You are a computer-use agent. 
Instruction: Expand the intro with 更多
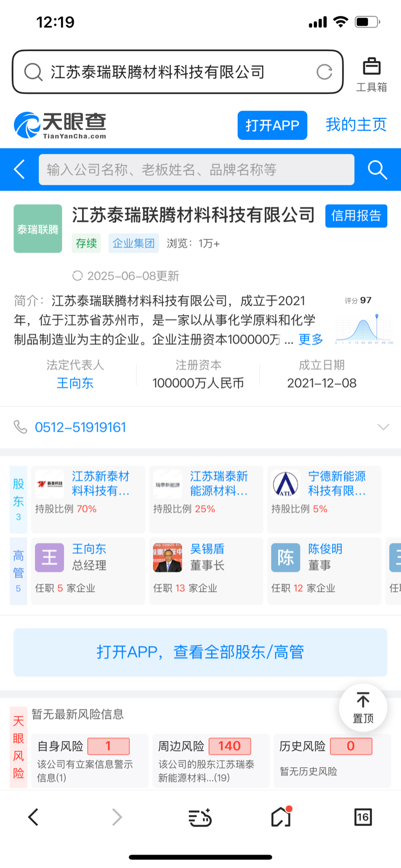tap(311, 339)
